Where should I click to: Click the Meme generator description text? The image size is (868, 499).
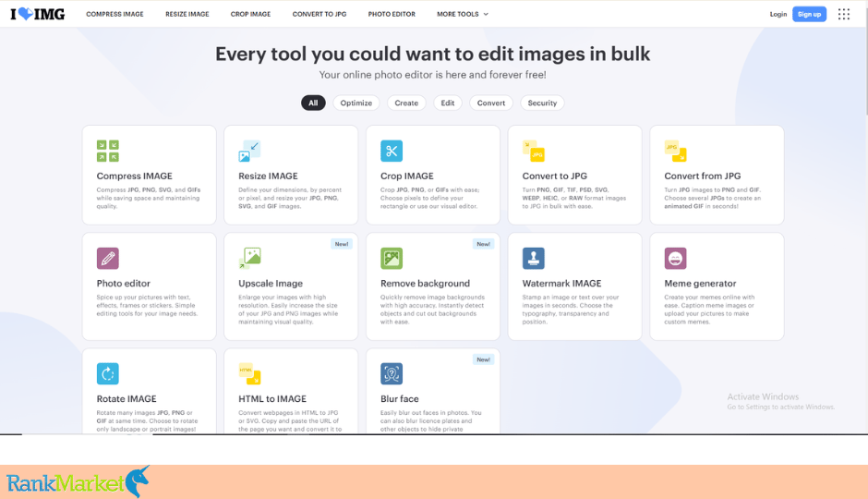coord(709,310)
